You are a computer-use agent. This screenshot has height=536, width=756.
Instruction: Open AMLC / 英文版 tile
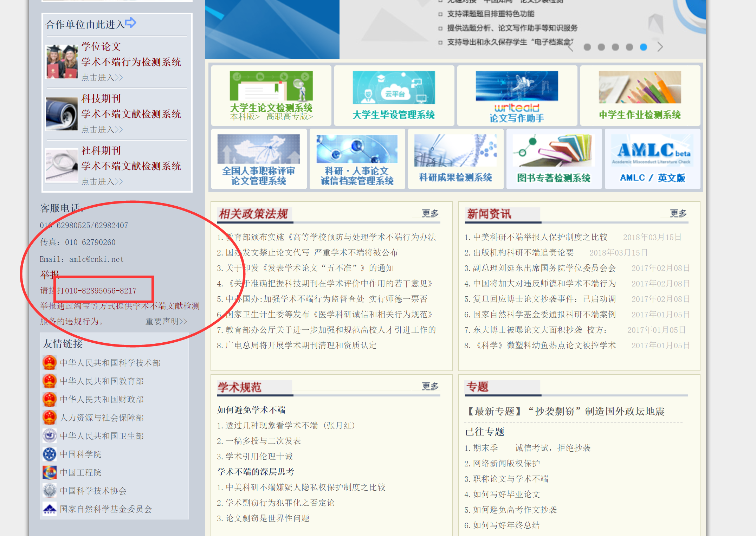(652, 159)
